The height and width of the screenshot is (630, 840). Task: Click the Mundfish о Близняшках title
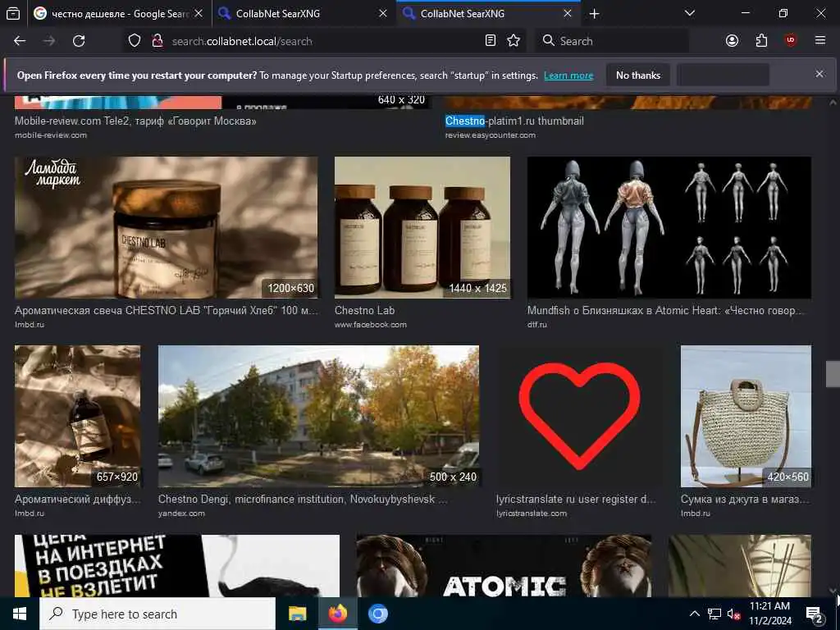tap(666, 310)
